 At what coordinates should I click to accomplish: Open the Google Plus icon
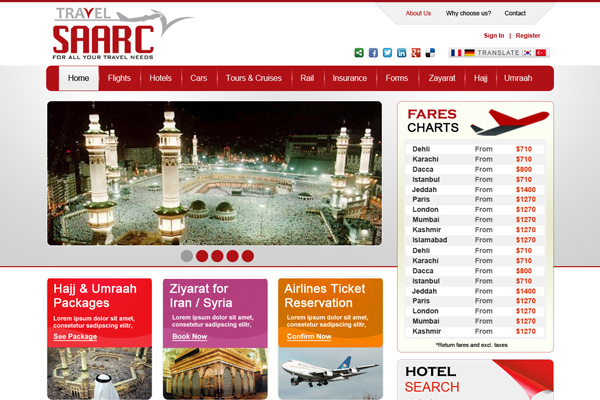coord(416,52)
